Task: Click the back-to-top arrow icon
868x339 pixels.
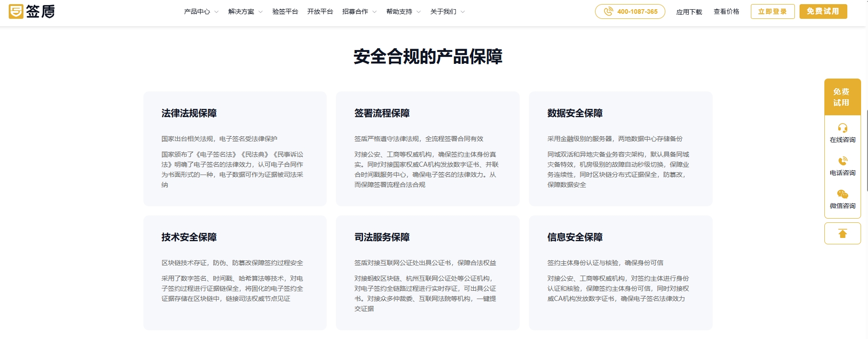Action: 842,234
